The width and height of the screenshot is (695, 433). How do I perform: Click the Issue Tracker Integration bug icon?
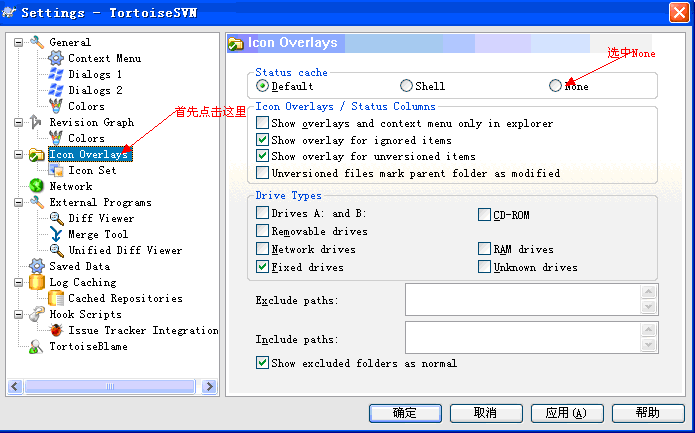pyautogui.click(x=56, y=330)
